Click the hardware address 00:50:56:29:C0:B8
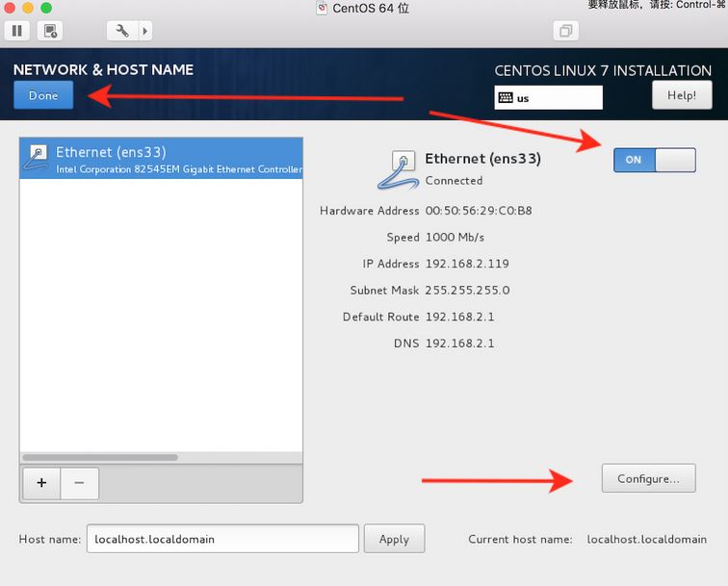Image resolution: width=728 pixels, height=586 pixels. pos(479,211)
